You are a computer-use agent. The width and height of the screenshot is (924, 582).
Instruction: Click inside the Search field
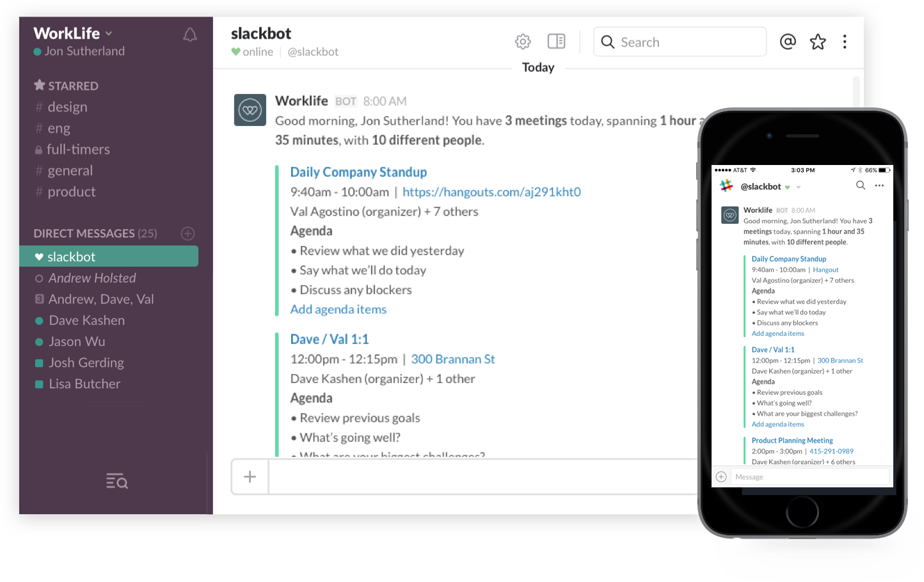click(x=680, y=41)
